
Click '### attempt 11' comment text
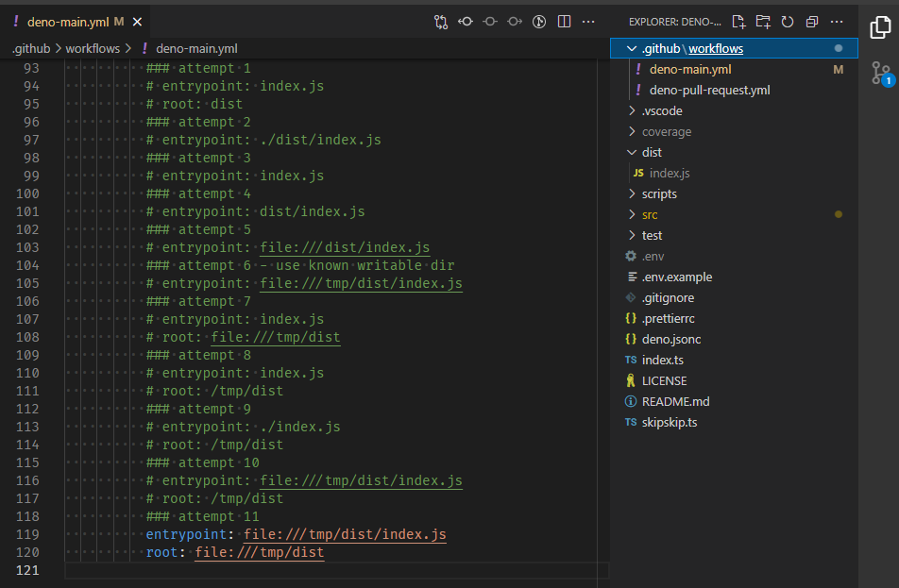click(202, 516)
